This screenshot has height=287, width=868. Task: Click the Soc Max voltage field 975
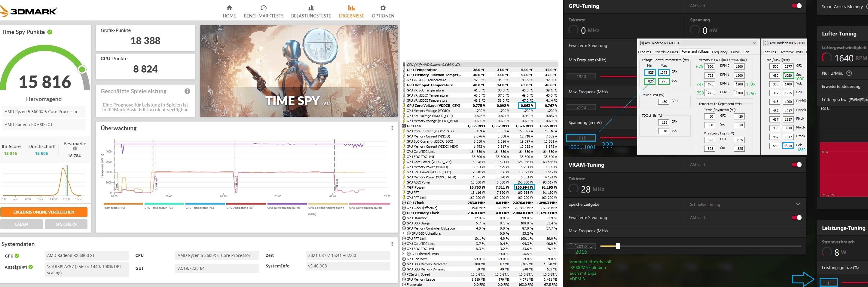[x=663, y=81]
